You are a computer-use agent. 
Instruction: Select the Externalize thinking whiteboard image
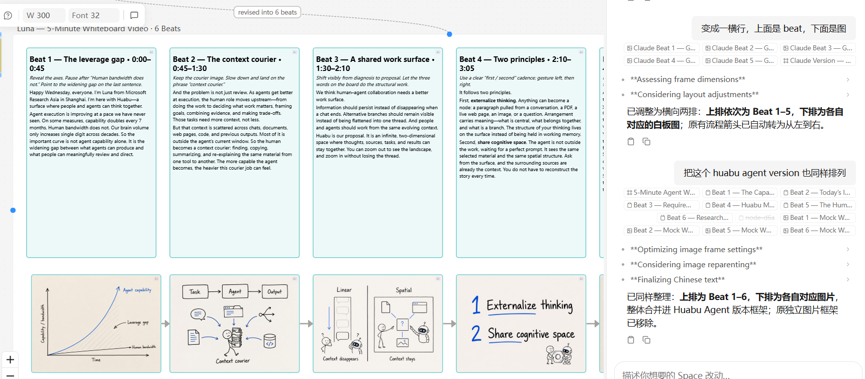pyautogui.click(x=521, y=323)
